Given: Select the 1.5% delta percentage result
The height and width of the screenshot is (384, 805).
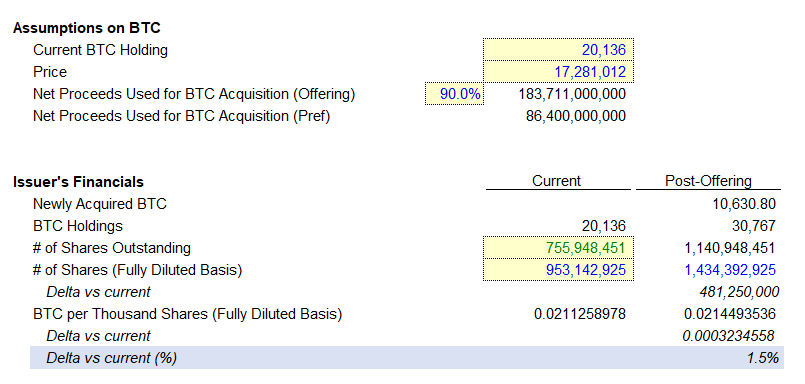Looking at the screenshot, I should pos(763,358).
